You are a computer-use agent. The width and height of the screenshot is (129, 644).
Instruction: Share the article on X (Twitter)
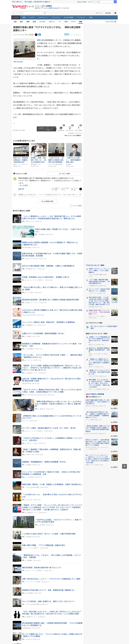click(36, 35)
